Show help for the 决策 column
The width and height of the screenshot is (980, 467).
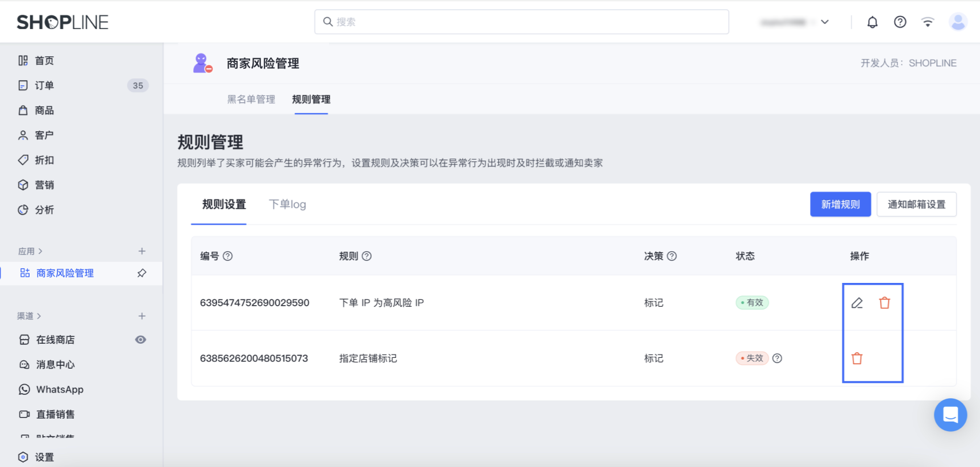[x=672, y=256]
